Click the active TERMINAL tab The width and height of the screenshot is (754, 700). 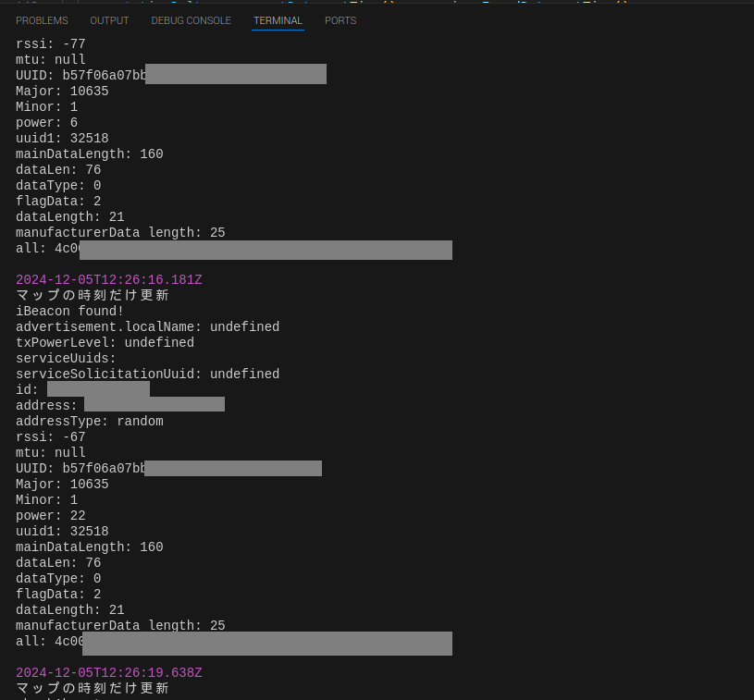[x=278, y=20]
